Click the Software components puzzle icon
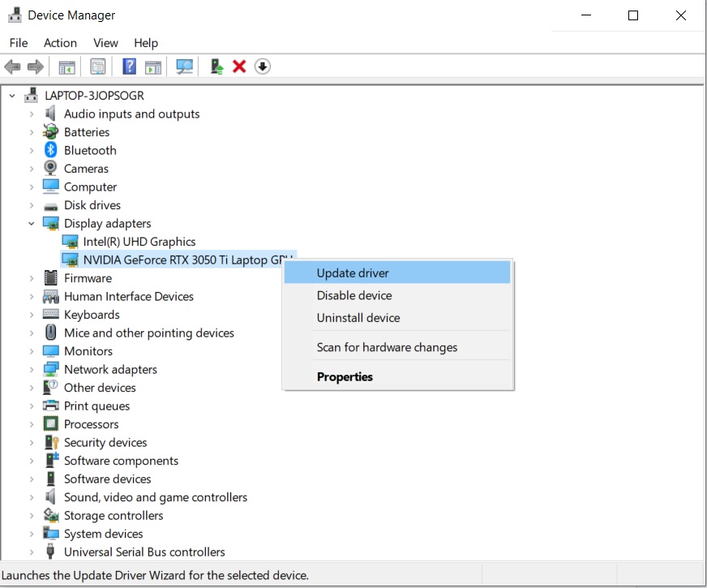Image resolution: width=707 pixels, height=588 pixels. click(52, 460)
